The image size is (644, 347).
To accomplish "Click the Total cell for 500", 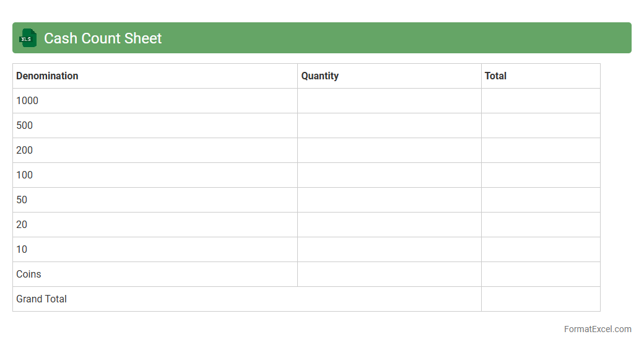I will coord(541,125).
